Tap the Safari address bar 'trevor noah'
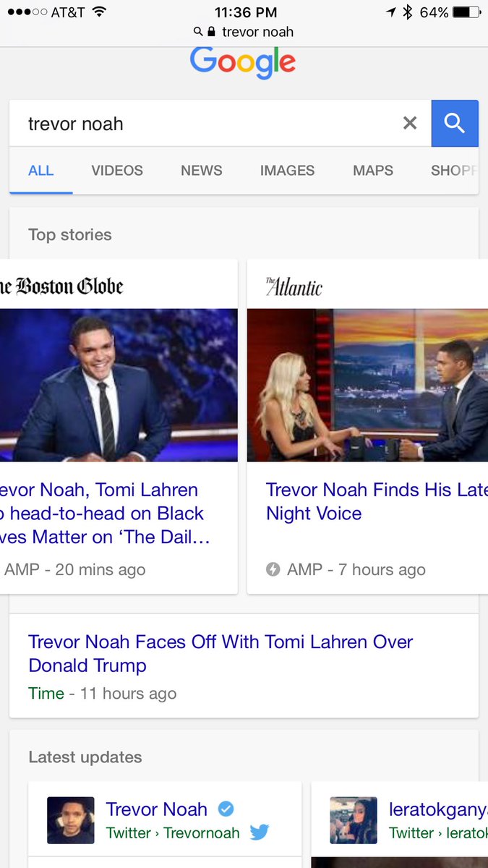The height and width of the screenshot is (868, 488). [244, 32]
